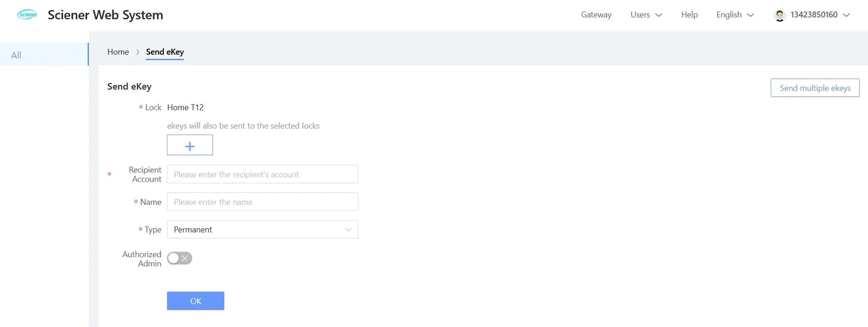Click into the Name input field
The image size is (868, 327).
(263, 202)
